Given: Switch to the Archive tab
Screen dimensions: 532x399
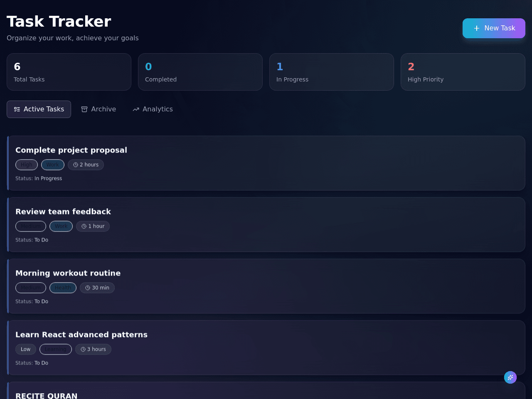Looking at the screenshot, I should 99,109.
